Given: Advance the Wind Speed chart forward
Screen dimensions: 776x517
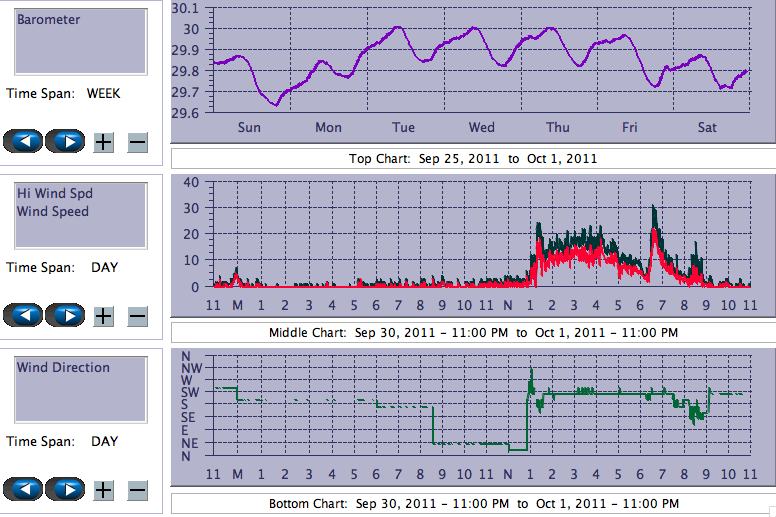Looking at the screenshot, I should point(65,315).
